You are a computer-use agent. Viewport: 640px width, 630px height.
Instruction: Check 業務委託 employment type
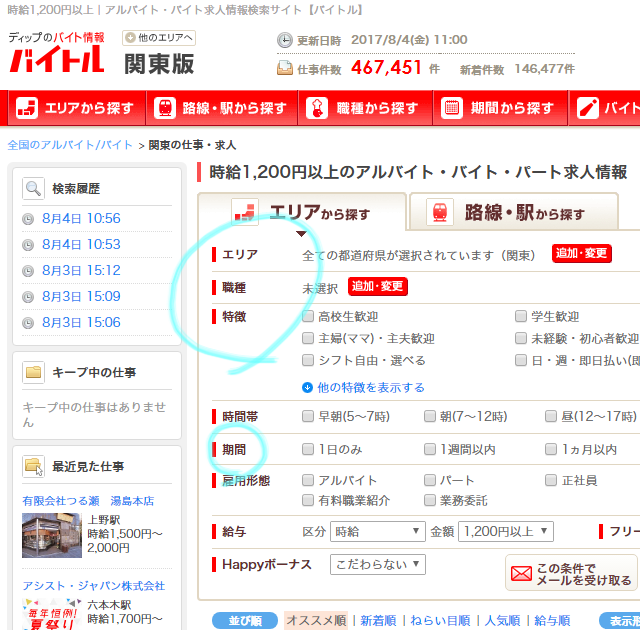(430, 500)
